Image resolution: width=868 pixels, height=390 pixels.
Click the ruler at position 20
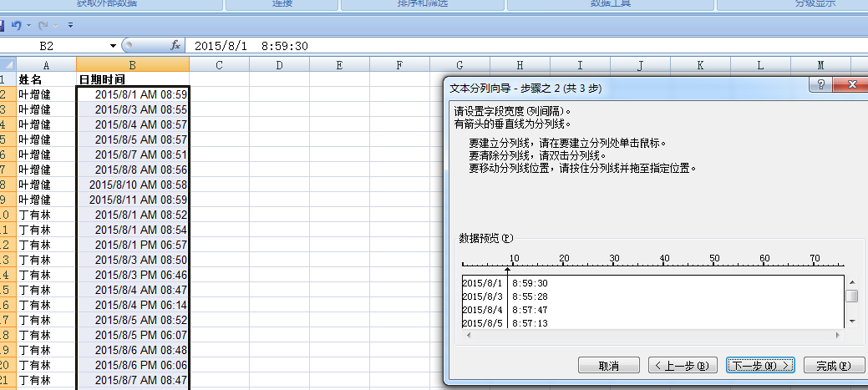(x=564, y=266)
